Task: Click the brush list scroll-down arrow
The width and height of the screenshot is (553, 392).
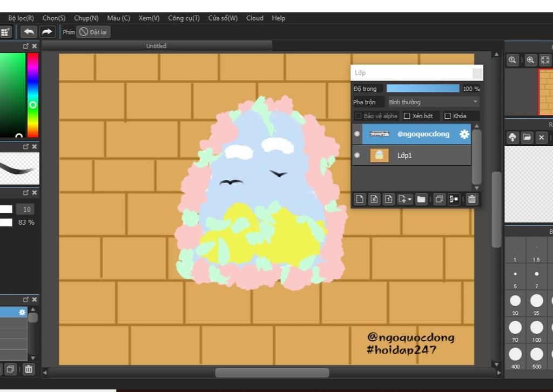Action: 33,358
